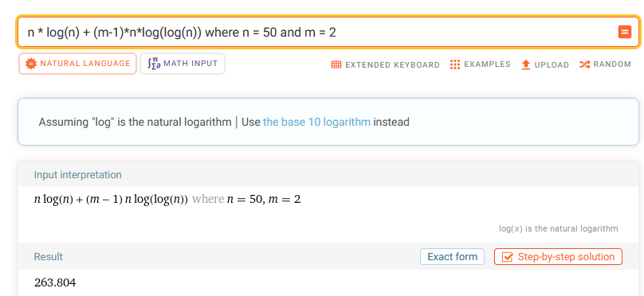The image size is (644, 296).
Task: Switch to Natural Language input mode
Action: pos(77,64)
